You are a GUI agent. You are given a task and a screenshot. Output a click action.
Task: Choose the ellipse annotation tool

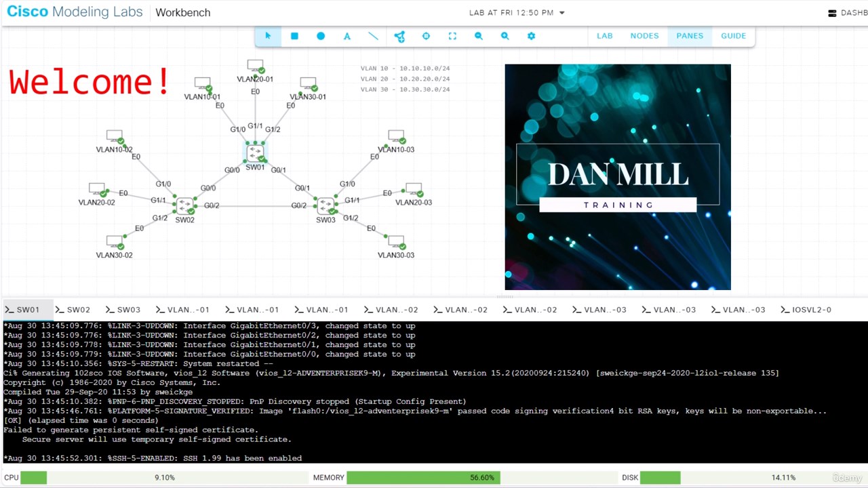tap(321, 36)
